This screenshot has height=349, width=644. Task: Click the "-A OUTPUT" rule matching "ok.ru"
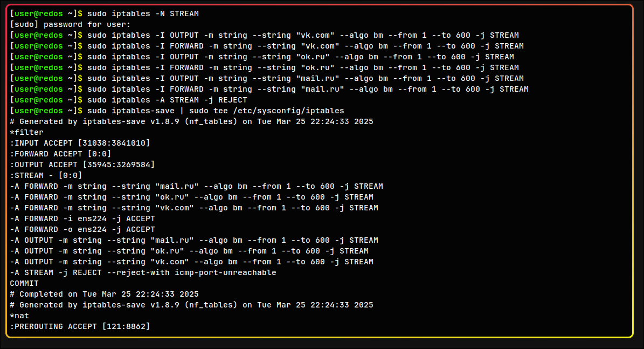[x=189, y=251]
